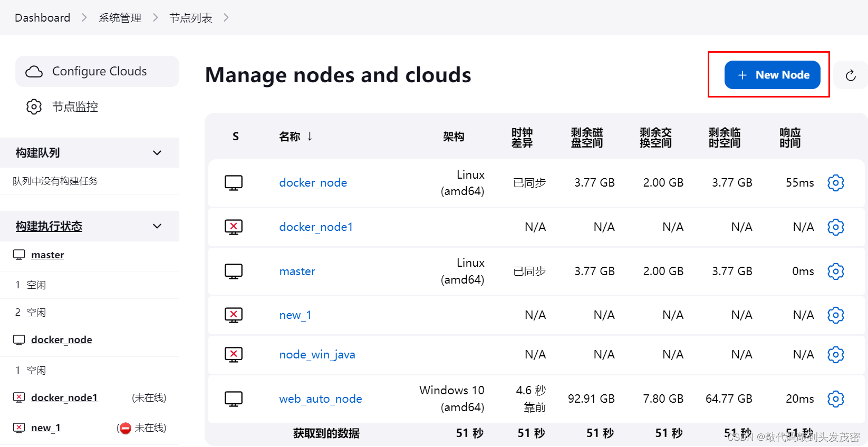The height and width of the screenshot is (447, 868).
Task: Click the cloud icon beside Configure Clouds
Action: point(34,72)
